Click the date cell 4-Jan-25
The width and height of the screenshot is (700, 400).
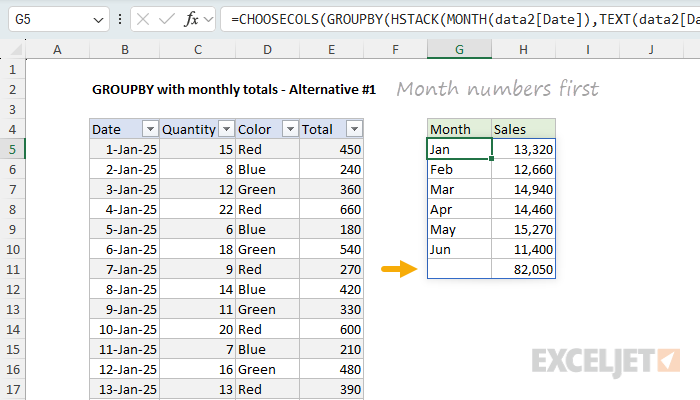pyautogui.click(x=125, y=209)
